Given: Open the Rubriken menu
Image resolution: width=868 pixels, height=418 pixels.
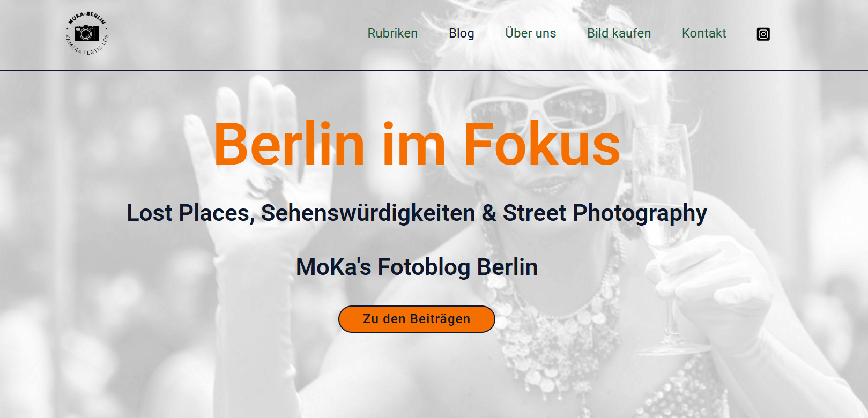Looking at the screenshot, I should (392, 33).
